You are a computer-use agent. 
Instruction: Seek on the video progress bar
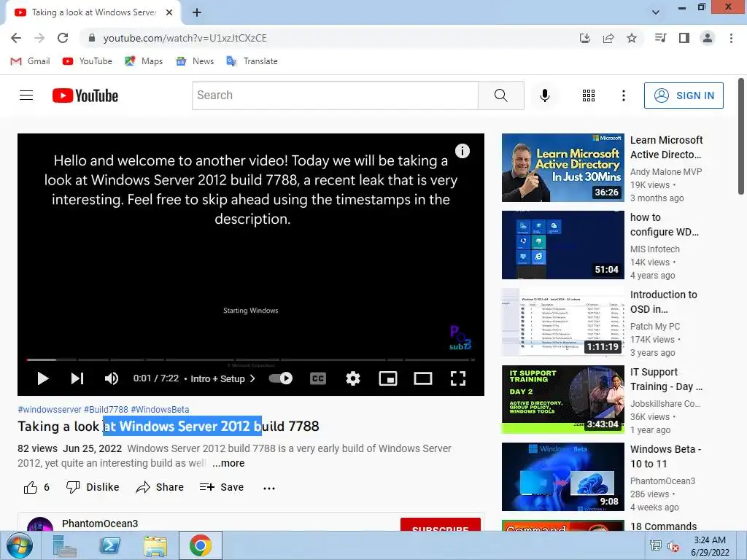pos(251,359)
